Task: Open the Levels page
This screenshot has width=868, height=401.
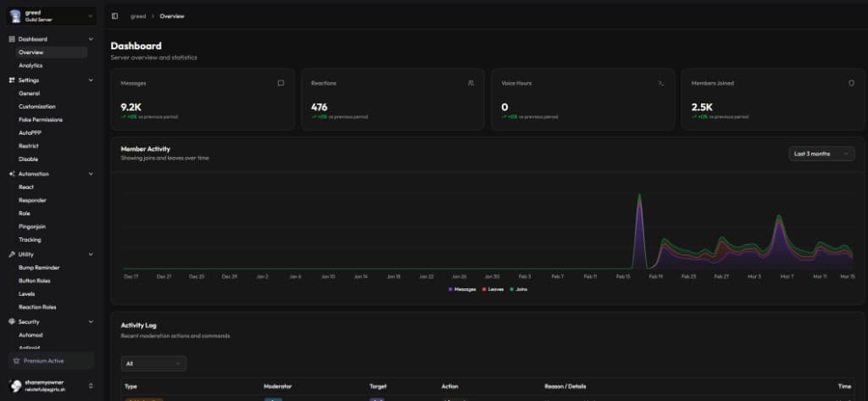Action: (26, 294)
